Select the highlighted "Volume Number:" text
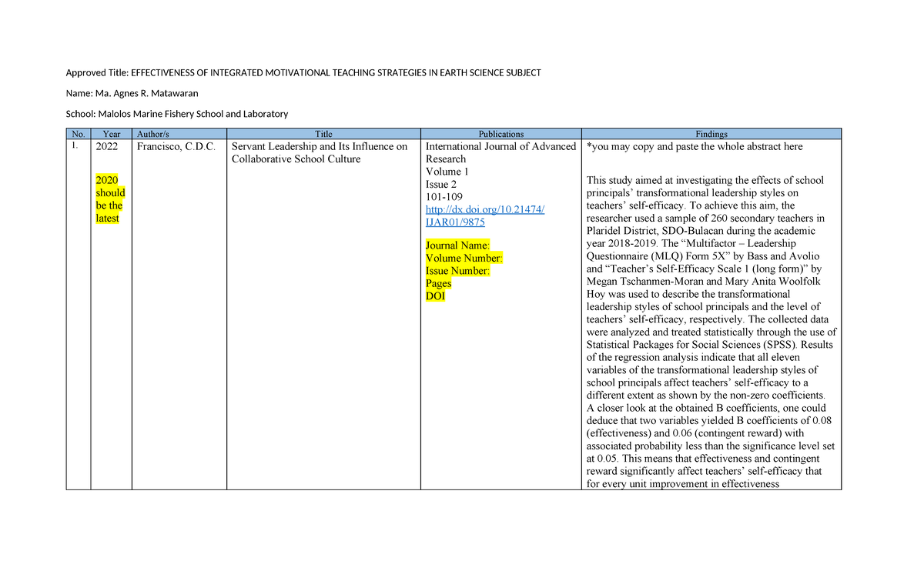The image size is (924, 561). [x=464, y=258]
